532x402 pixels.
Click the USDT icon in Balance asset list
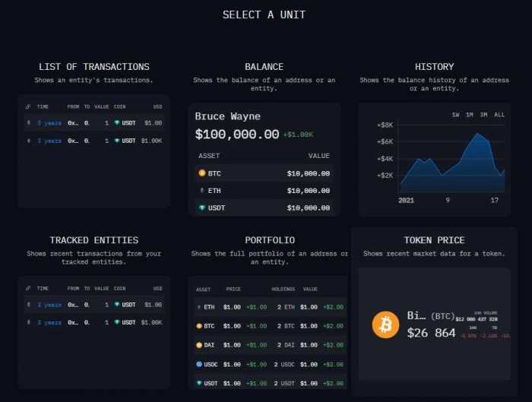(201, 207)
